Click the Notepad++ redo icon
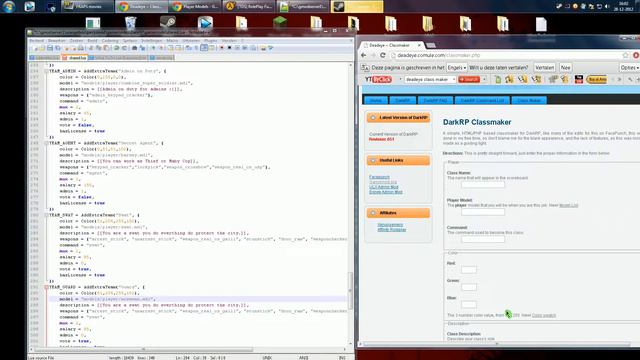This screenshot has width=640, height=360. pos(124,48)
